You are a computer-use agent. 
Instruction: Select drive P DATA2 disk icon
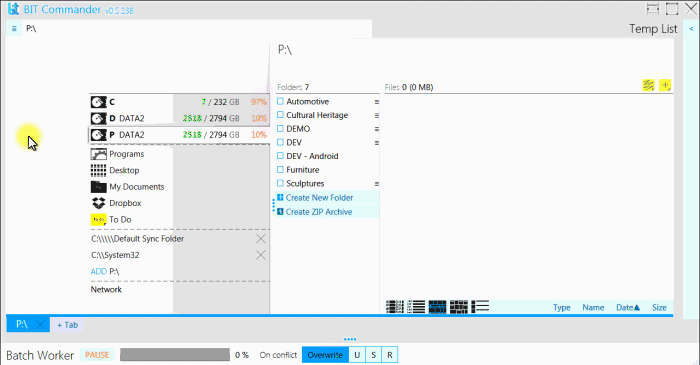[x=98, y=135]
